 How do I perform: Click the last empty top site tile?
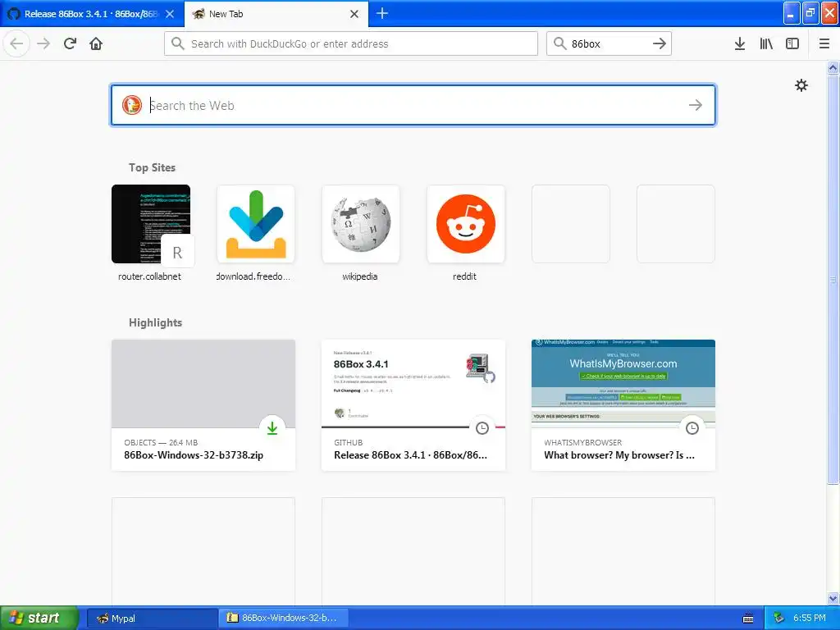point(676,224)
